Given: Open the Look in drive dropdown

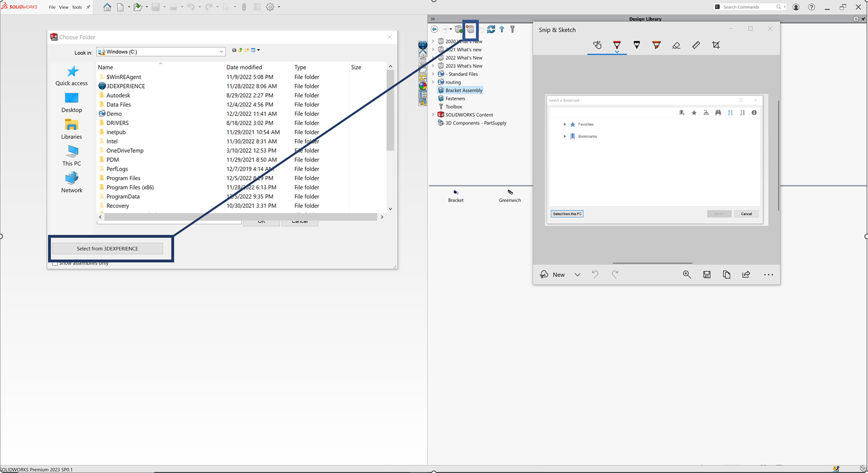Looking at the screenshot, I should tap(221, 51).
